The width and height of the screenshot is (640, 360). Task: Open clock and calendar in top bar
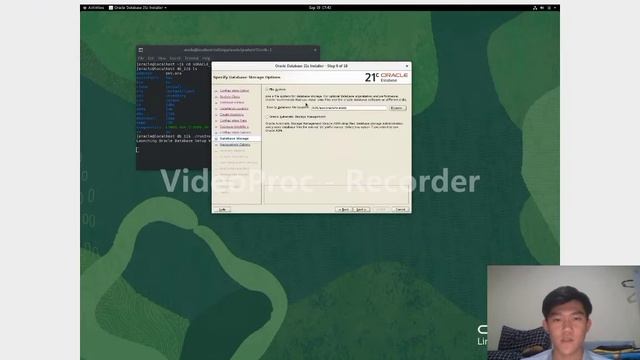(x=320, y=8)
